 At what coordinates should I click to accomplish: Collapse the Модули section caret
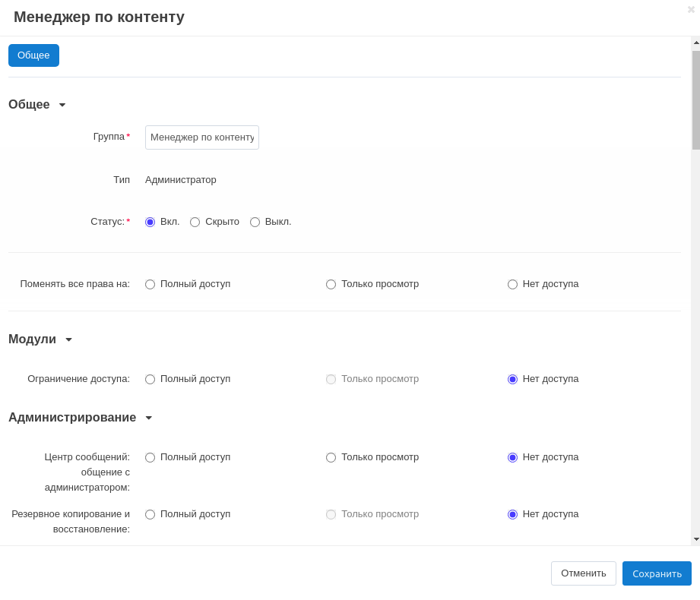(x=68, y=339)
